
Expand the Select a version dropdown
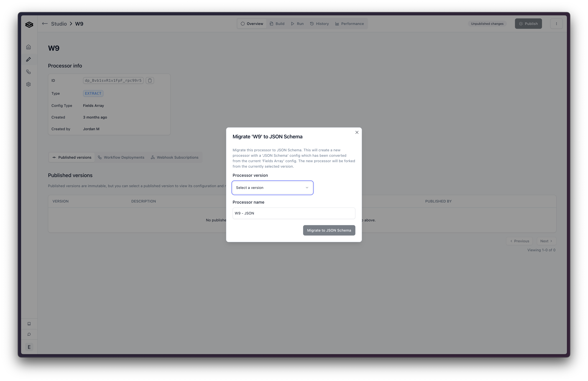coord(272,188)
